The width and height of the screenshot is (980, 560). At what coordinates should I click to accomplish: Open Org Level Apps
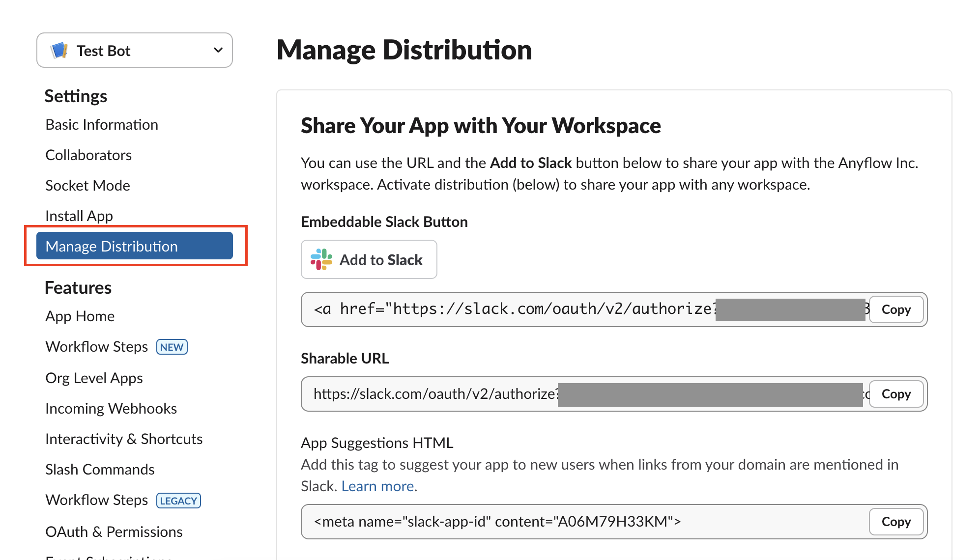94,378
